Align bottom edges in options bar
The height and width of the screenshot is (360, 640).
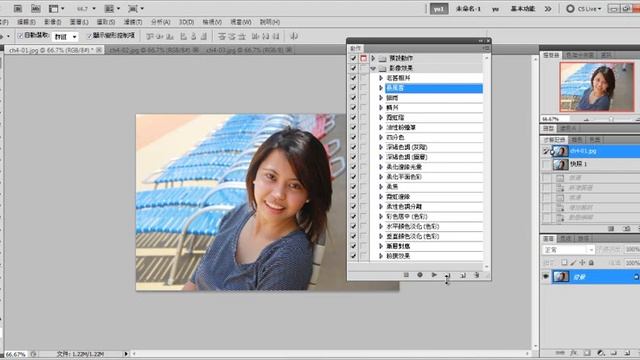point(170,36)
